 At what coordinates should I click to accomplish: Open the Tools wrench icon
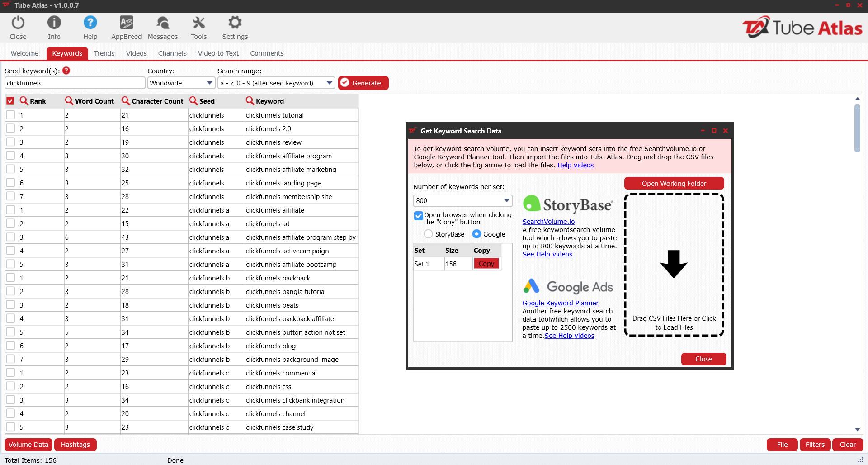tap(199, 23)
